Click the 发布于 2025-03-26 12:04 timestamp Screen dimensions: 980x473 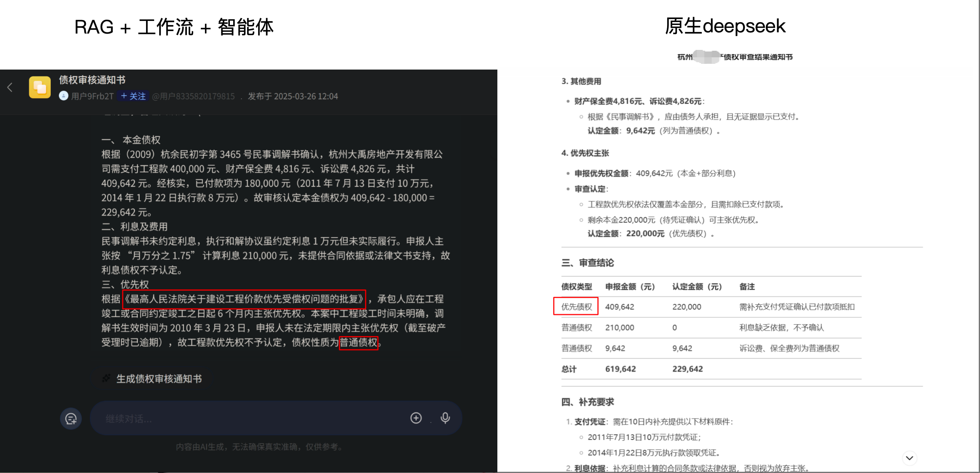[x=293, y=96]
